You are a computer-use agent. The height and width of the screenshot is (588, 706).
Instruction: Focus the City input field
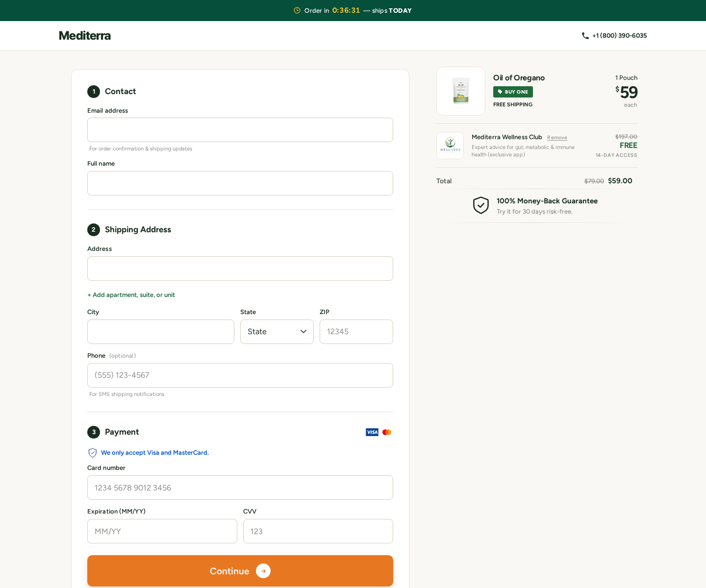(x=161, y=332)
